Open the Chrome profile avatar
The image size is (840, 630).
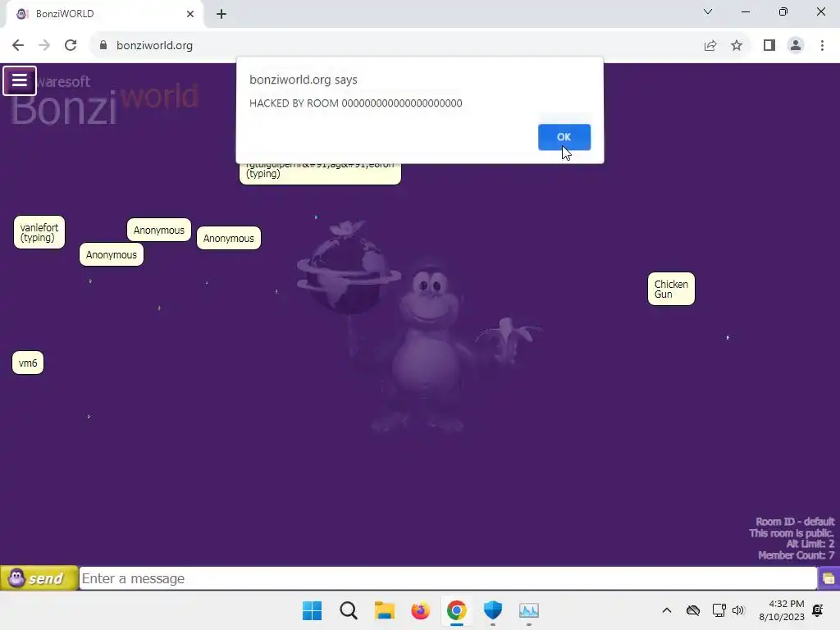click(x=796, y=46)
